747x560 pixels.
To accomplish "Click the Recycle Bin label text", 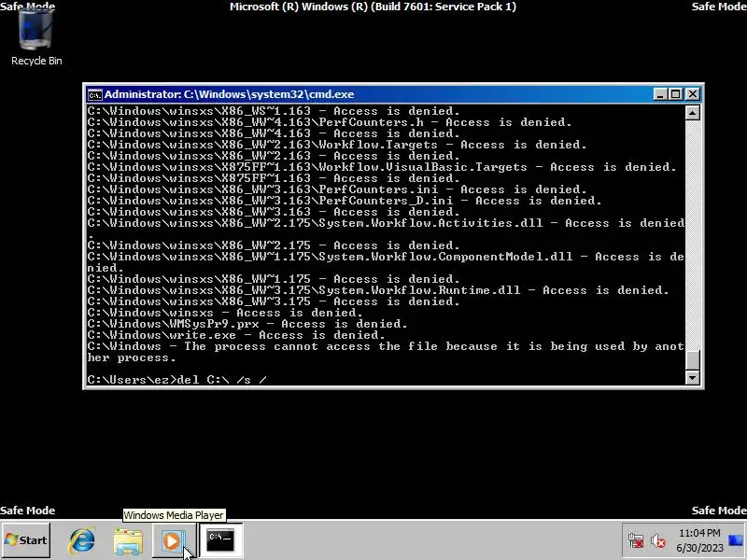I will point(36,61).
